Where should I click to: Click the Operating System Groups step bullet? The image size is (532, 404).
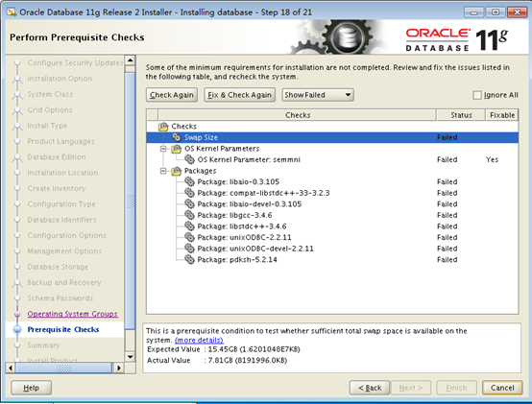pyautogui.click(x=17, y=314)
